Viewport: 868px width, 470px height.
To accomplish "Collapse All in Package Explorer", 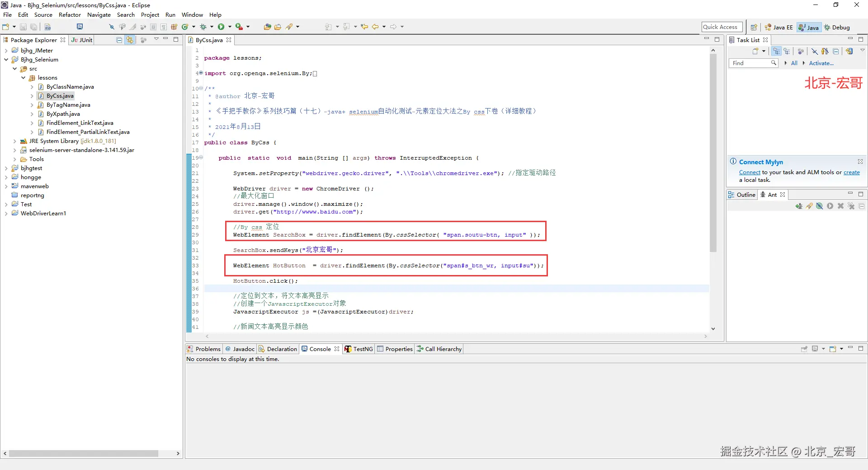I will click(x=119, y=40).
